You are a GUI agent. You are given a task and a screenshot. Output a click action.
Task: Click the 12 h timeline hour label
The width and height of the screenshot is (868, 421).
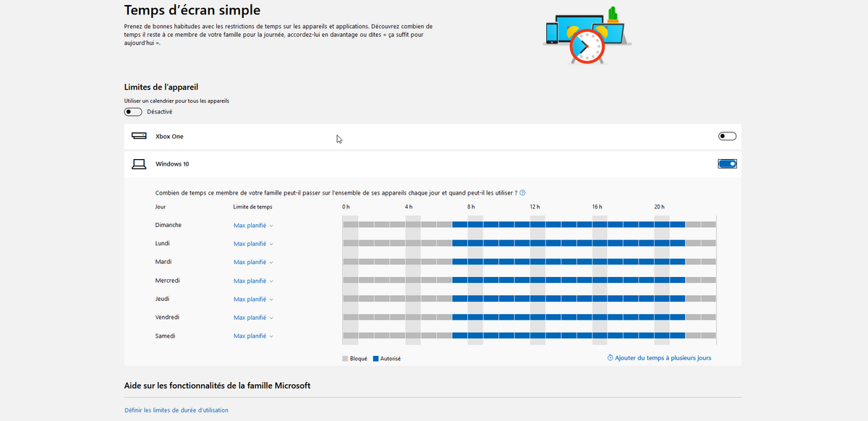click(x=535, y=207)
